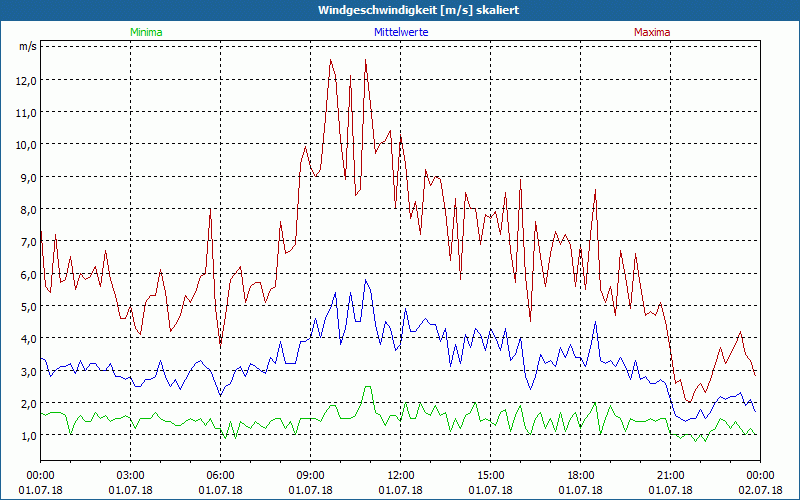This screenshot has width=800, height=500.
Task: Click the 02.07.18 date label
Action: click(x=761, y=490)
